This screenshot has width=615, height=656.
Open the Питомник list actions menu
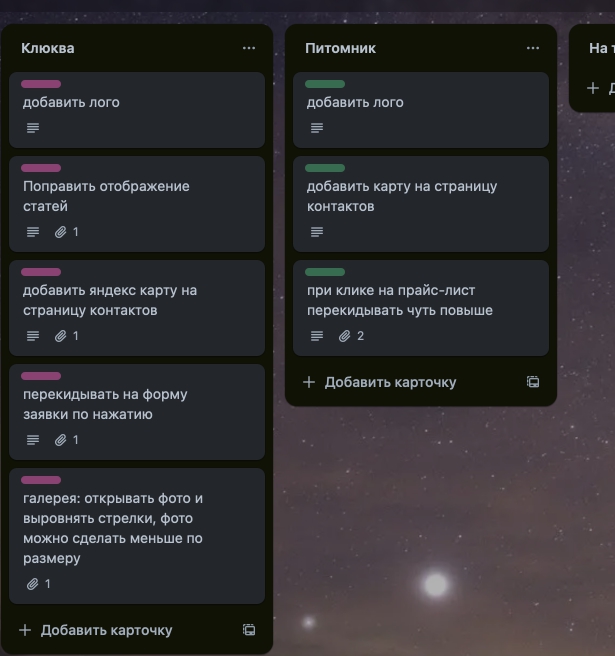pyautogui.click(x=533, y=48)
